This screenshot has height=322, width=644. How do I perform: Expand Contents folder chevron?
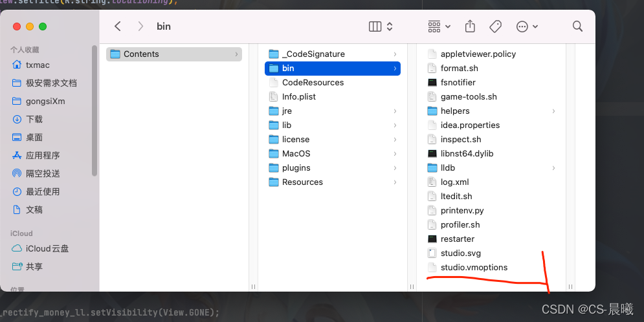coord(236,54)
